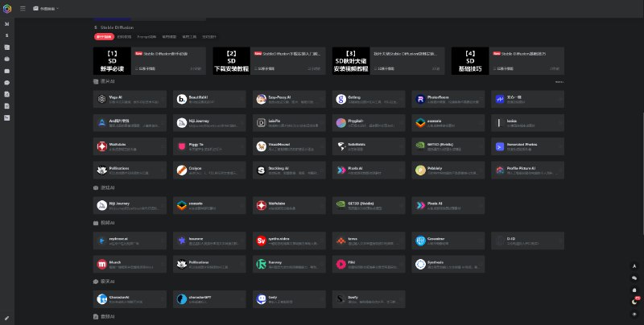This screenshot has width=644, height=325.
Task: Open the Craiyon orange pencil icon card
Action: pos(209,171)
